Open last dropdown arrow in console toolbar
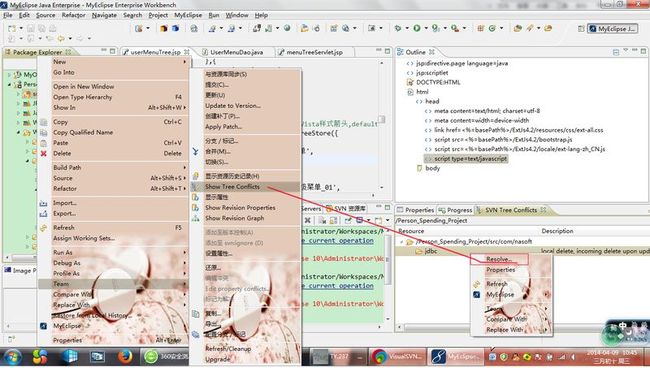The height and width of the screenshot is (368, 650). (387, 220)
